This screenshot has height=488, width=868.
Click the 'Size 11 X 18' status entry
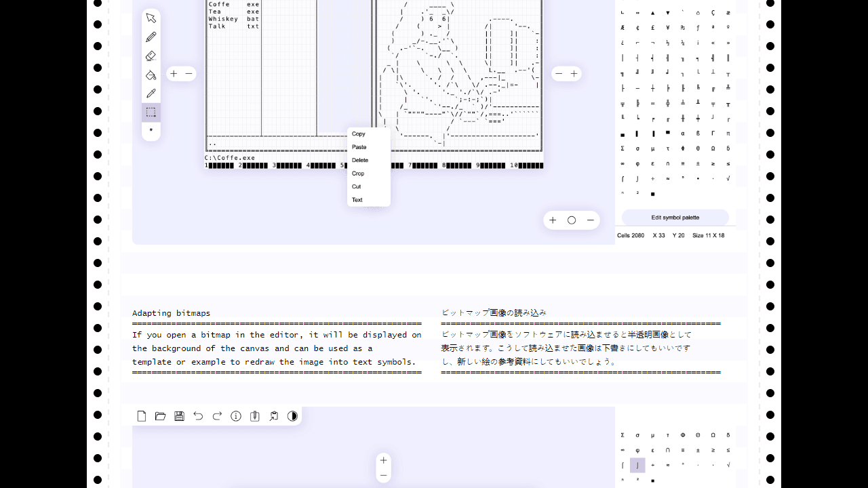point(709,235)
